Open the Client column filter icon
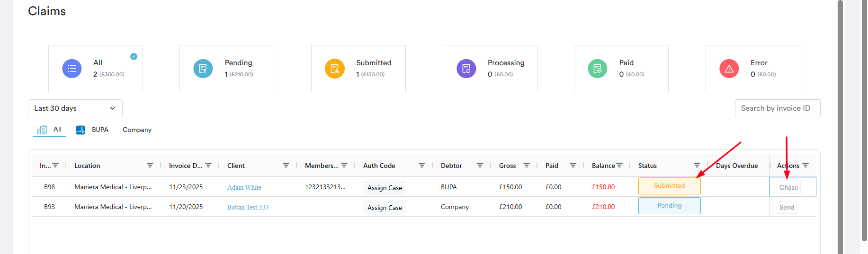The height and width of the screenshot is (254, 868). point(286,165)
